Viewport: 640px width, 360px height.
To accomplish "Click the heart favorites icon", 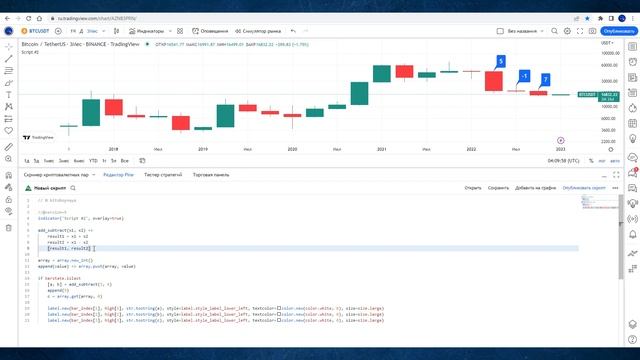I will pos(9,131).
